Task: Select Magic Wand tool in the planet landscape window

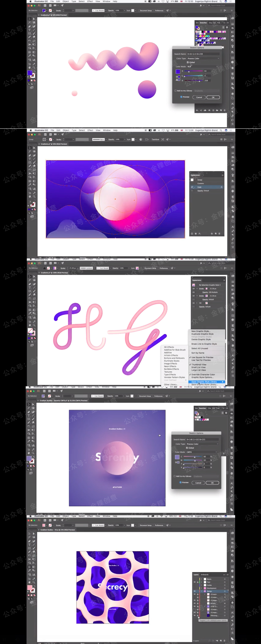Action: (29, 152)
